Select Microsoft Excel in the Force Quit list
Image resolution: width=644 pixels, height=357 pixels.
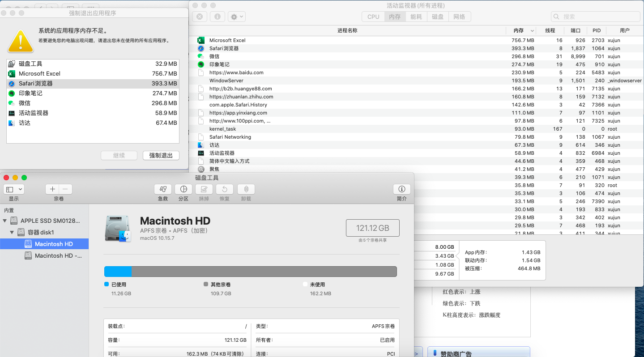(x=39, y=74)
